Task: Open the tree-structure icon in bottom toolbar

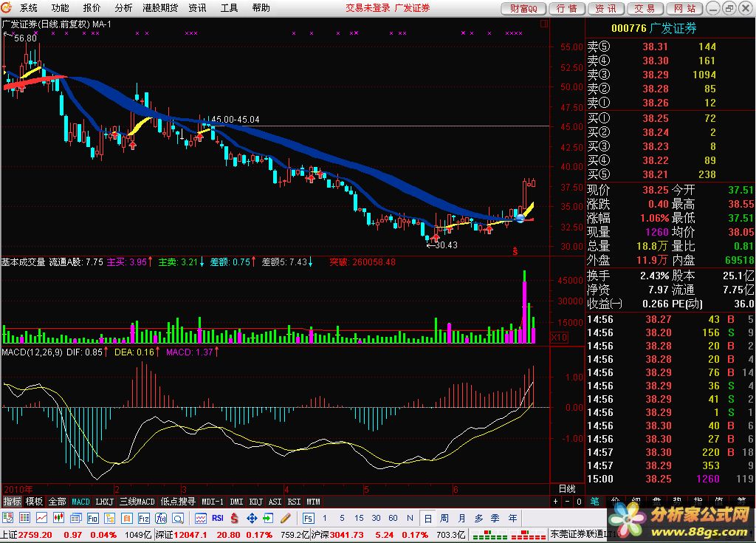Action: click(110, 519)
